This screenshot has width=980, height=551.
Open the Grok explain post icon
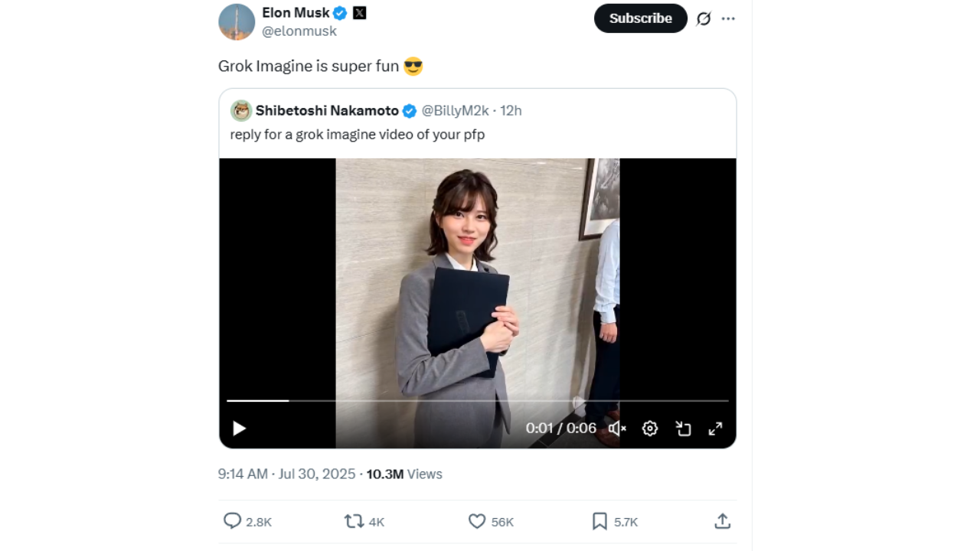click(x=703, y=18)
